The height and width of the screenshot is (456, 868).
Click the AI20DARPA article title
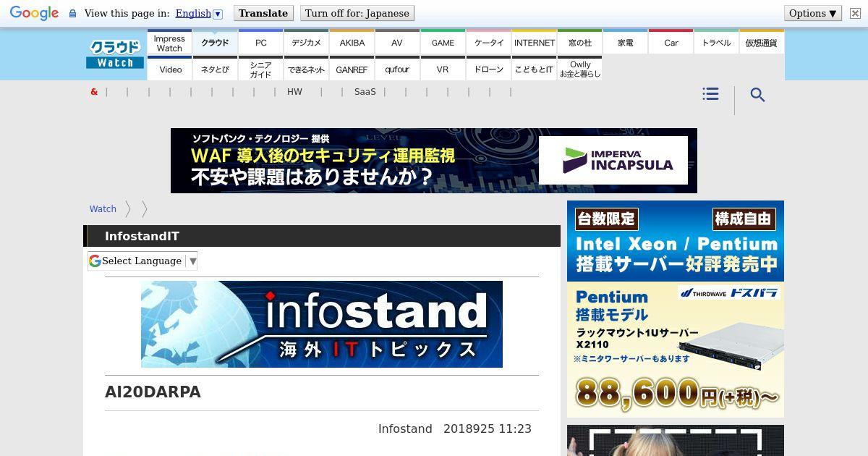coord(153,392)
